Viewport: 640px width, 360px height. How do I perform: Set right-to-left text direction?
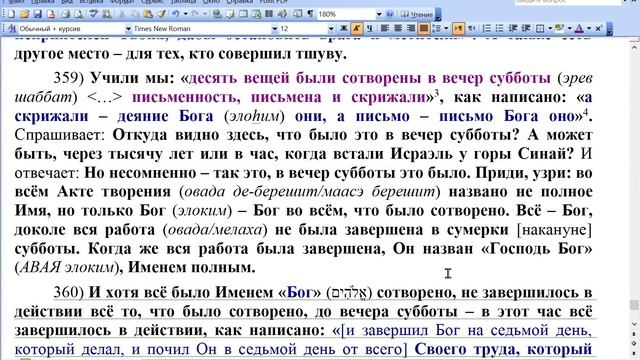472,28
